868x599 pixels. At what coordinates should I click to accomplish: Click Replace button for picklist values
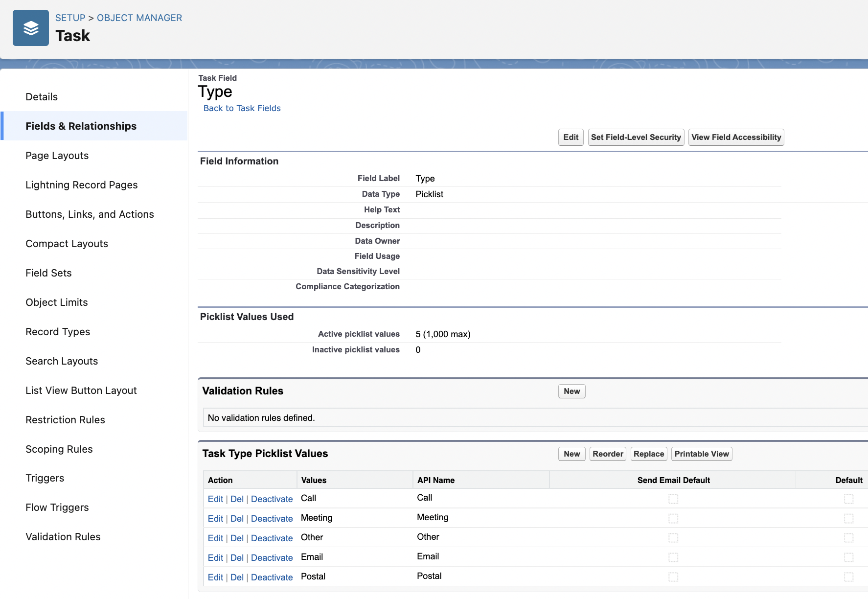(x=648, y=454)
